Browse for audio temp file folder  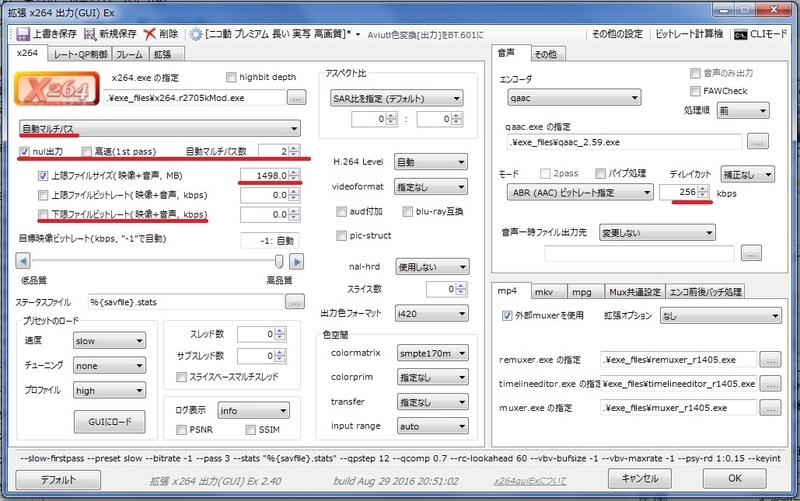click(751, 253)
